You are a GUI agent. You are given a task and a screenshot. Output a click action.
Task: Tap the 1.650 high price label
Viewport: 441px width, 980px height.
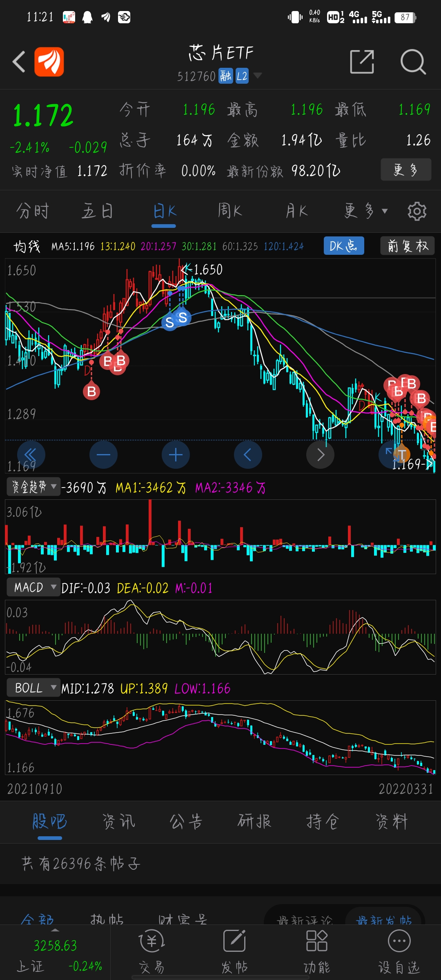(207, 269)
